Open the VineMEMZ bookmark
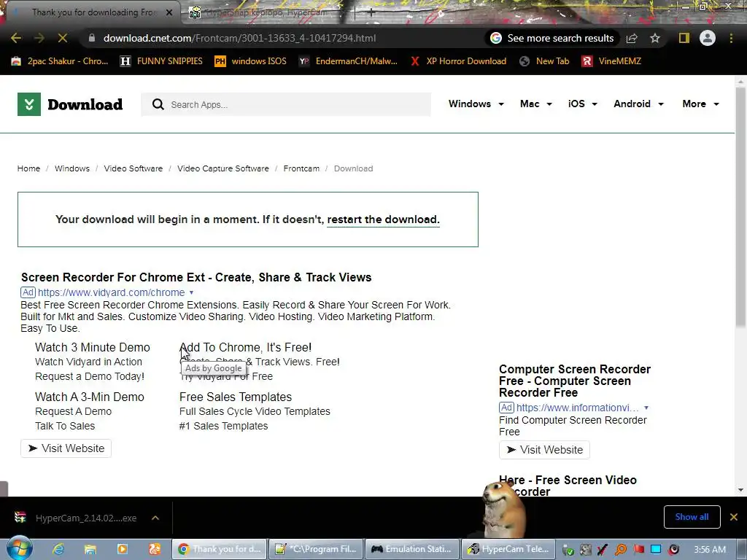This screenshot has width=747, height=560. 611,61
